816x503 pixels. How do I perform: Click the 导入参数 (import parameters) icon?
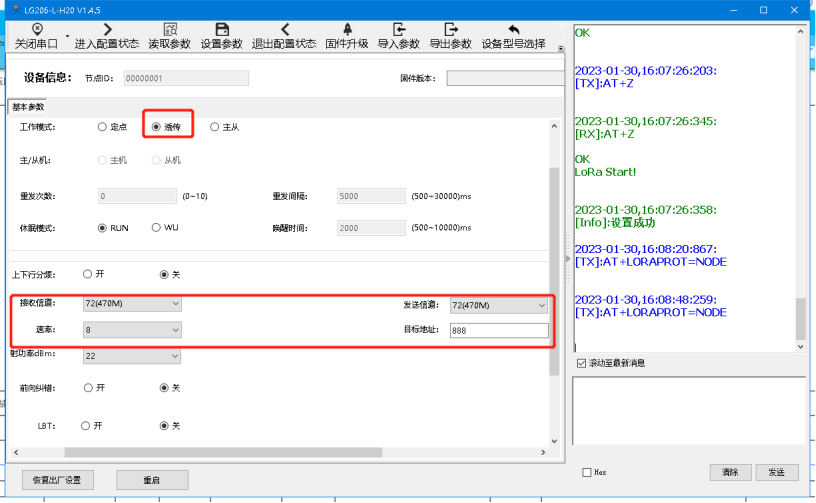tap(399, 30)
